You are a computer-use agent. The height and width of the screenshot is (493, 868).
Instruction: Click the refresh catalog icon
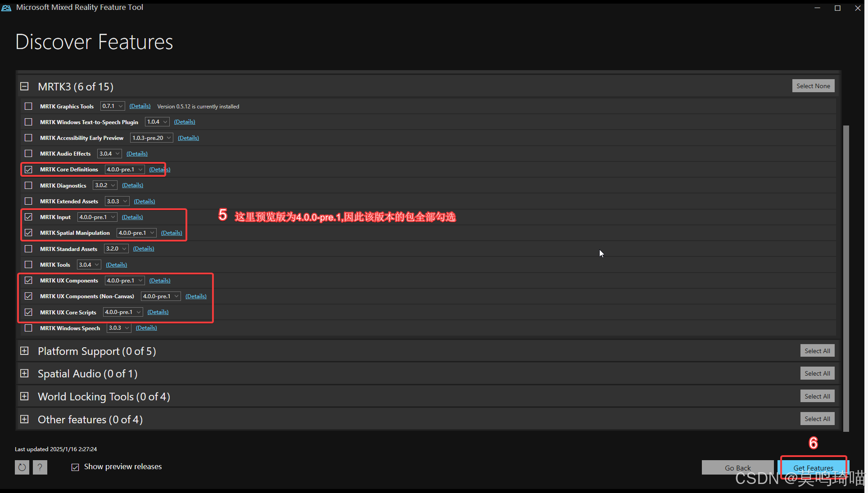22,467
